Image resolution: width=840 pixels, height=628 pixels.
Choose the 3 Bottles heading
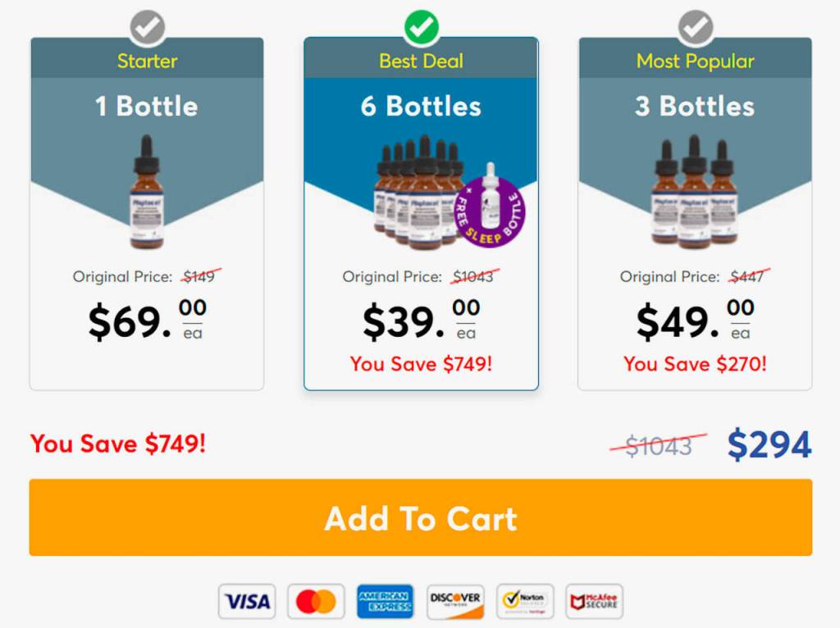tap(695, 107)
